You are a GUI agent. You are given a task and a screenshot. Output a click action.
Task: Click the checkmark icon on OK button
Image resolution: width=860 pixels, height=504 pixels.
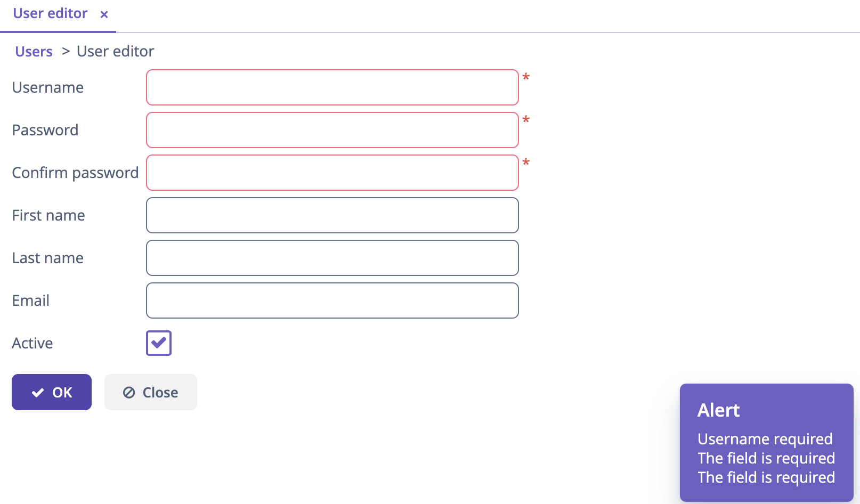click(37, 392)
